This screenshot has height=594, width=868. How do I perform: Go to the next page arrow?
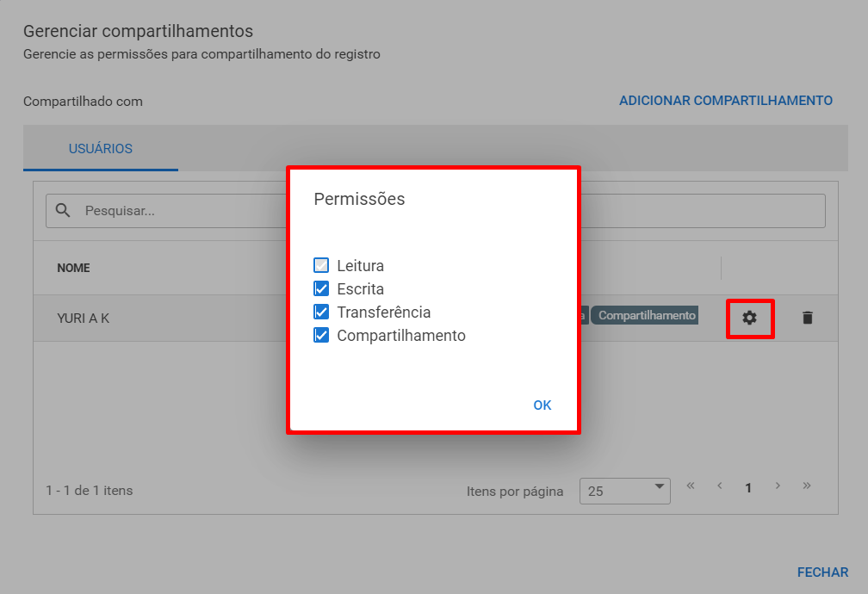pyautogui.click(x=778, y=486)
